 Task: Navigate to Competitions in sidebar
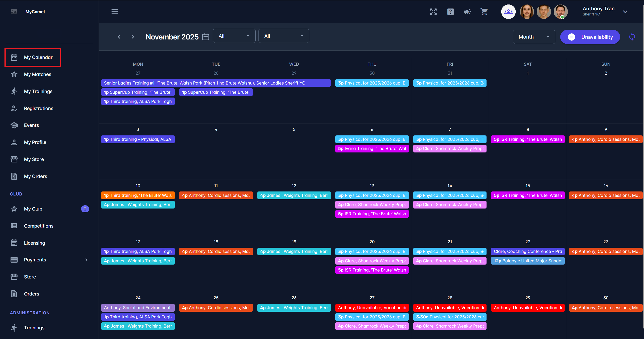[x=39, y=226]
